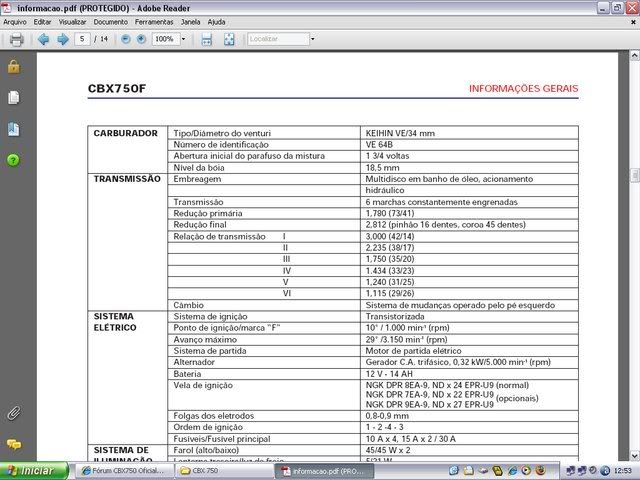Open the Localizar search options dropdown arrow
Viewport: 640px width, 480px height.
click(313, 39)
